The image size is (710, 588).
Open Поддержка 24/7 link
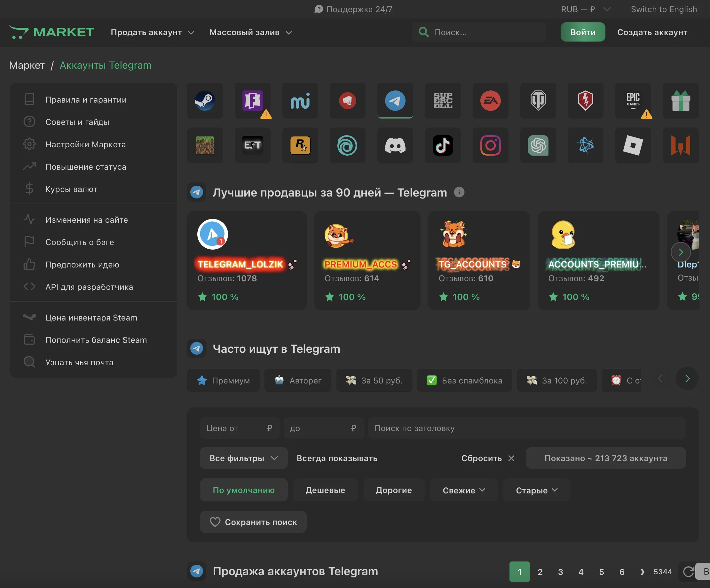tap(354, 9)
